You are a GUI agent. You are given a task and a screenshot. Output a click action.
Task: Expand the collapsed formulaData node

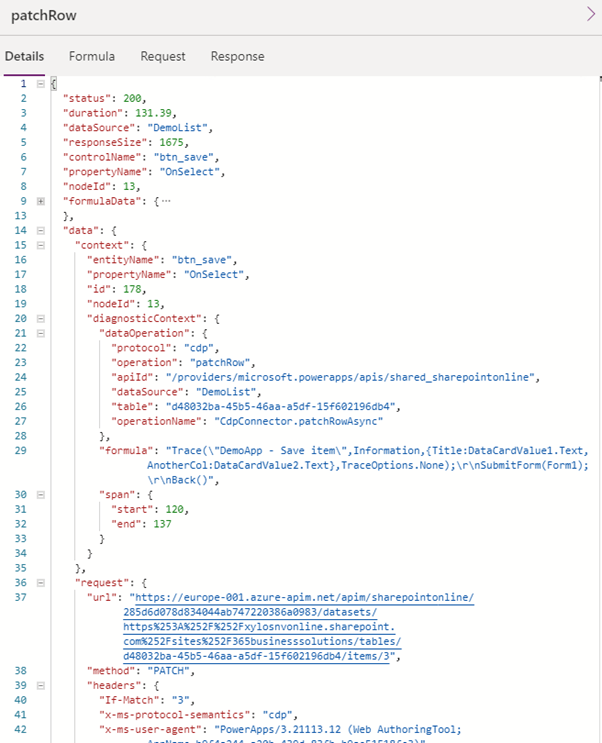41,201
